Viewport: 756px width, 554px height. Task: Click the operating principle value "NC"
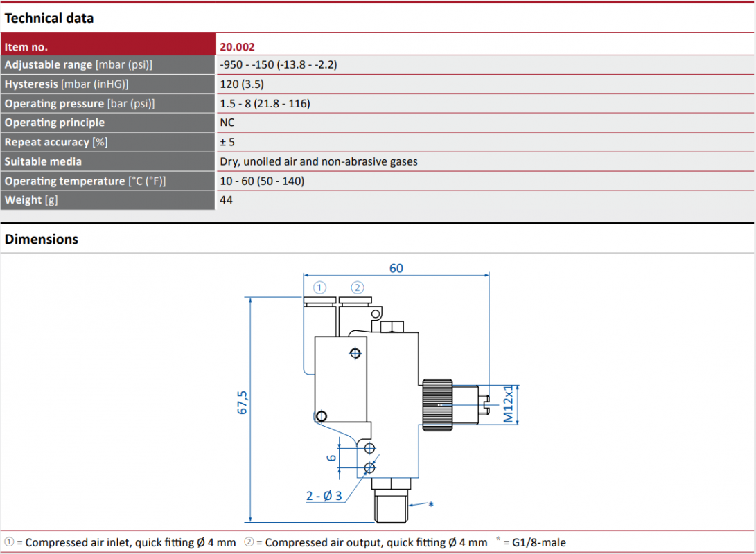(227, 123)
